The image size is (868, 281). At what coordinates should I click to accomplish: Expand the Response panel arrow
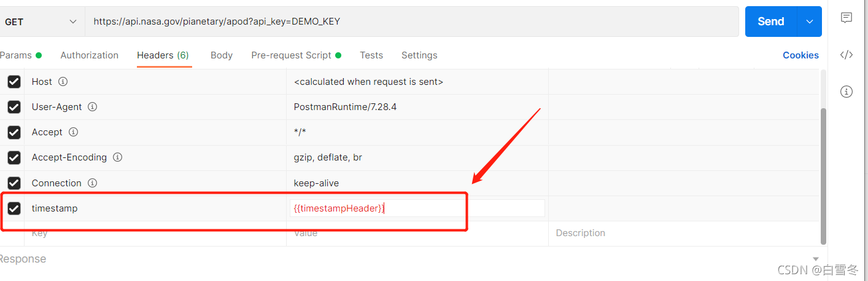point(815,259)
